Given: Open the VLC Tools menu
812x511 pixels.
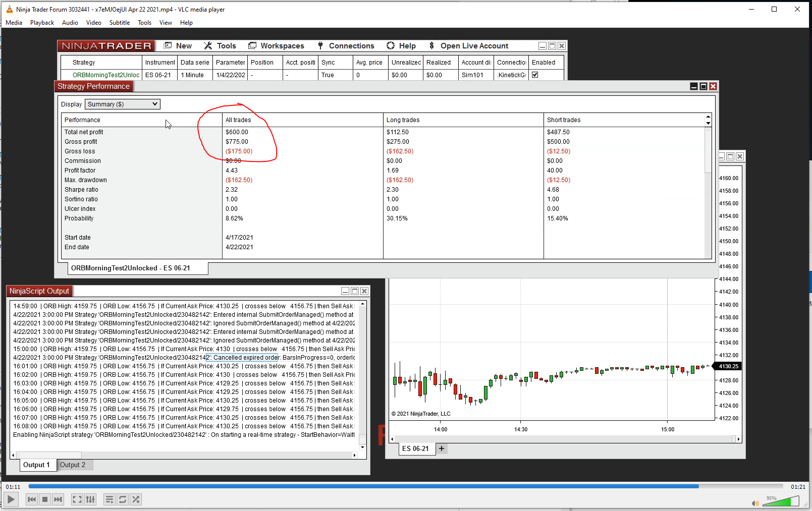Looking at the screenshot, I should 145,23.
